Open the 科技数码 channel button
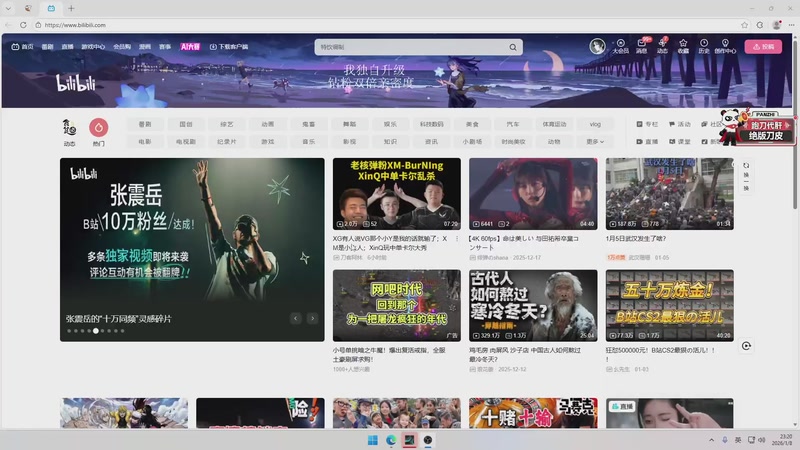 (432, 124)
